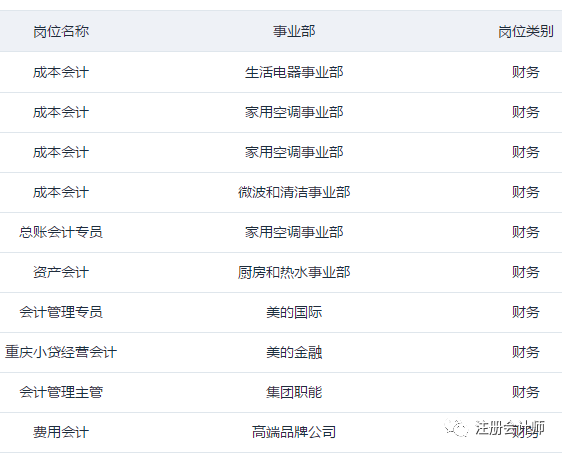The height and width of the screenshot is (453, 562).
Task: Open the 费用会计 listing
Action: click(x=61, y=432)
